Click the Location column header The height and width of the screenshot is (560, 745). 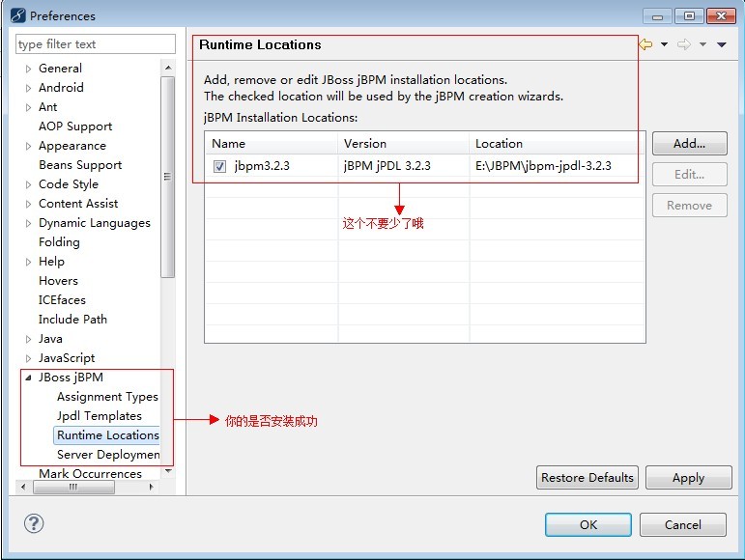(x=557, y=143)
